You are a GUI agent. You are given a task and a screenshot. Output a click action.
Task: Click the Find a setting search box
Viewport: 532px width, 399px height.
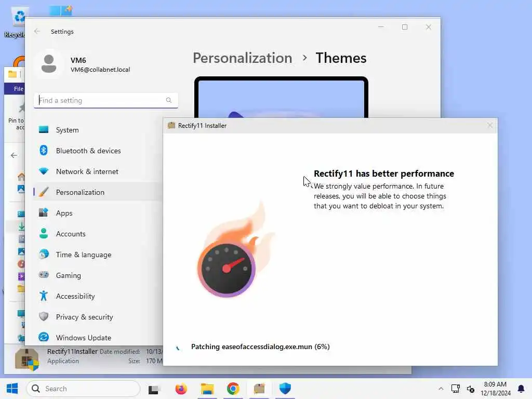(106, 100)
